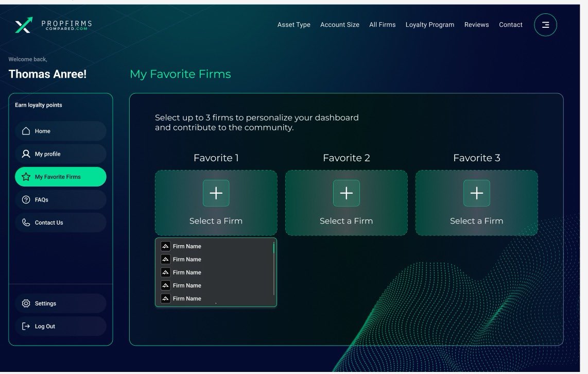Image resolution: width=588 pixels, height=374 pixels.
Task: Click the FAQs question mark icon
Action: coord(26,199)
